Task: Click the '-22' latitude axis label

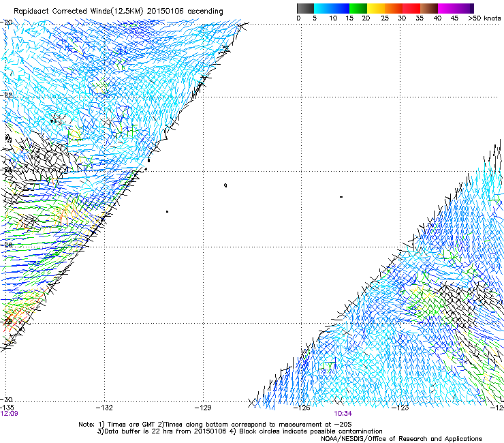Action: (7, 95)
